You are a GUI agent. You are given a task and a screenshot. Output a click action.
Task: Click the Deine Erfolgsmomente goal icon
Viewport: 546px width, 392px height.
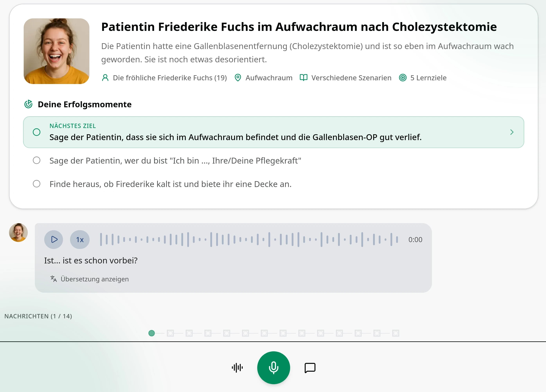pyautogui.click(x=28, y=104)
